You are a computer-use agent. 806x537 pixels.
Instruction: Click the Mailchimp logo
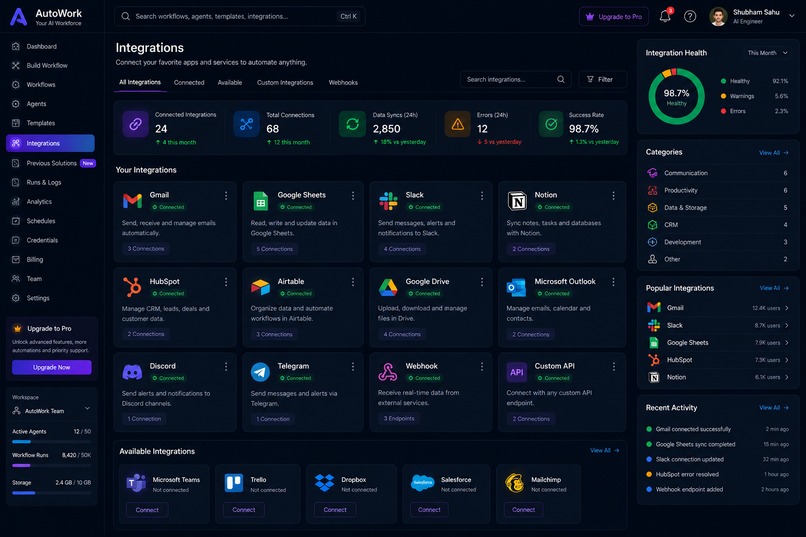pyautogui.click(x=514, y=483)
